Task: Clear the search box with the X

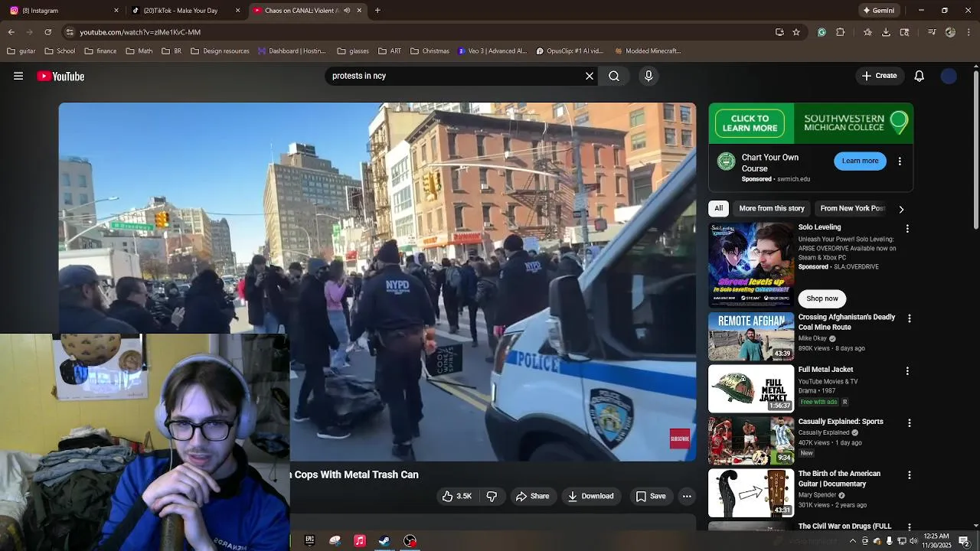Action: coord(590,76)
